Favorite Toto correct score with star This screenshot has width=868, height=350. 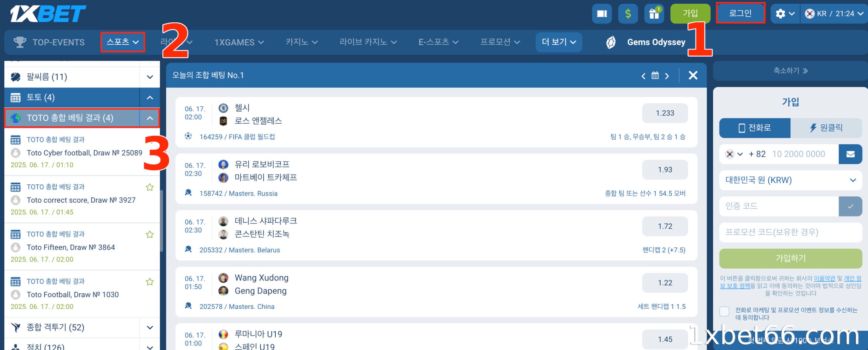150,187
